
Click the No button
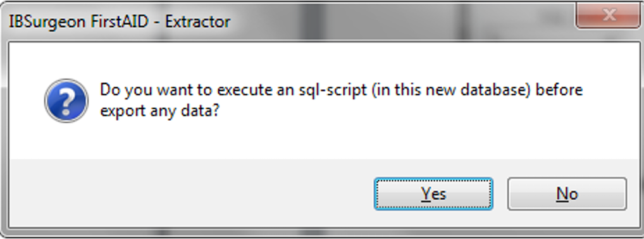[567, 194]
